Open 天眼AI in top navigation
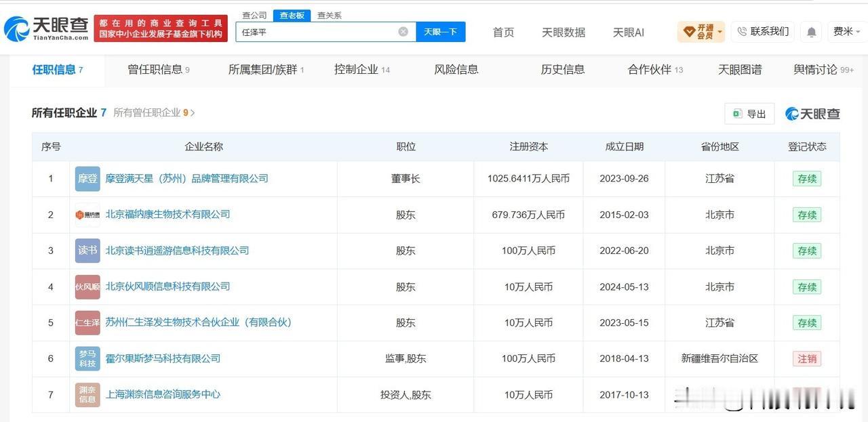868x422 pixels. point(629,32)
